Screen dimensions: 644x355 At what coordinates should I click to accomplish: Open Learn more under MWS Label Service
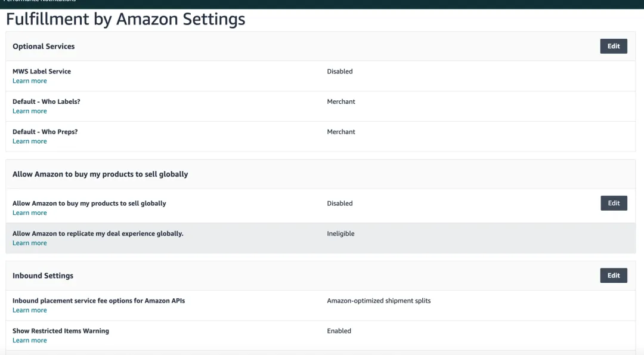[30, 81]
